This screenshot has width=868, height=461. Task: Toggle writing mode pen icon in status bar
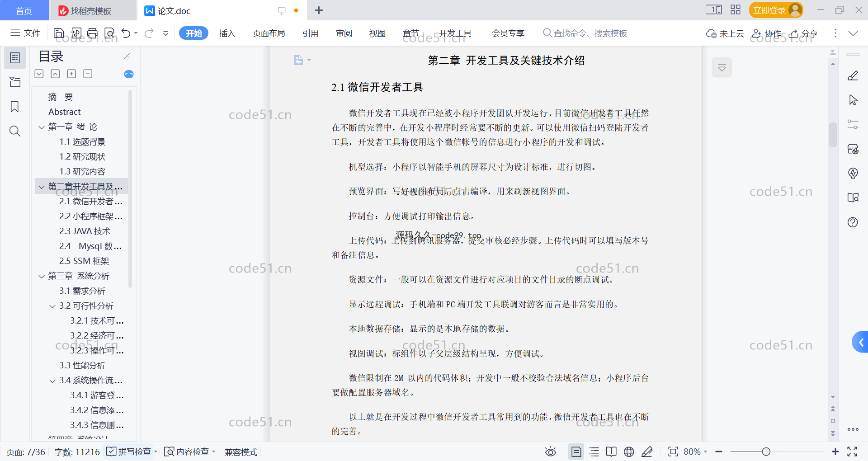[647, 452]
